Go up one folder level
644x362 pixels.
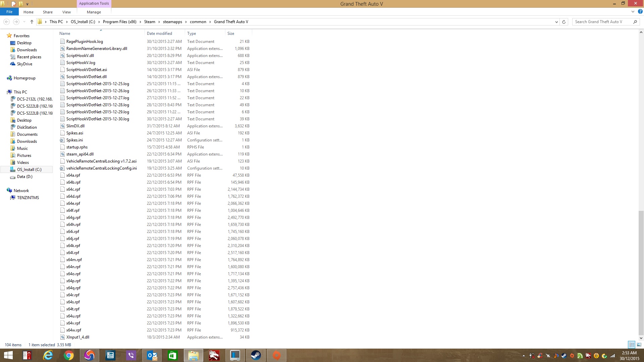click(32, 22)
